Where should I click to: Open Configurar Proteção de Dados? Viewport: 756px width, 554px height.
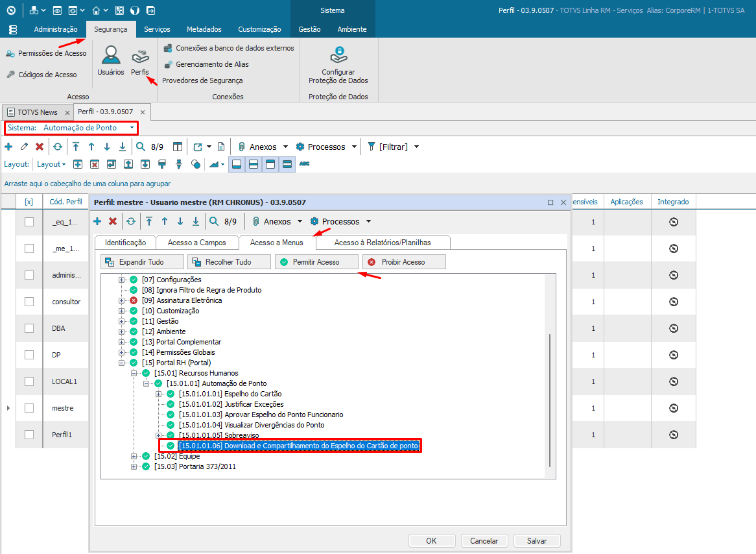(x=338, y=65)
